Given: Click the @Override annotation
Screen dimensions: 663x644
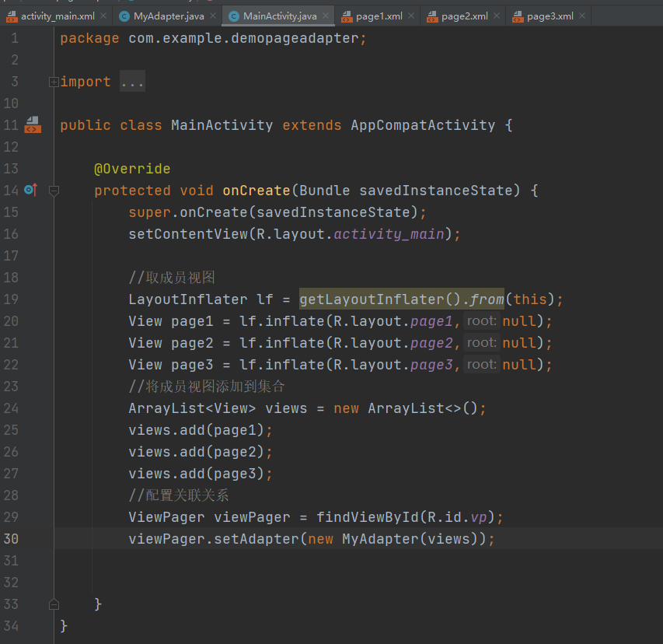Looking at the screenshot, I should [x=132, y=169].
